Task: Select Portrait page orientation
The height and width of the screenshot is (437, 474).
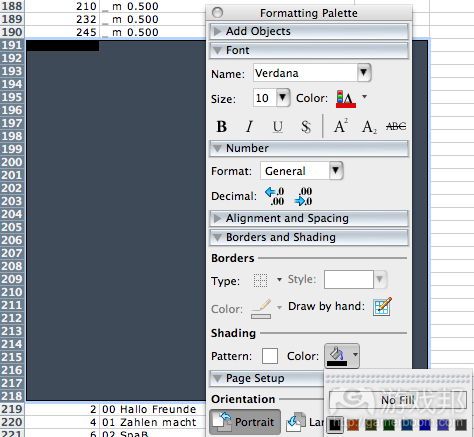Action: click(x=245, y=422)
